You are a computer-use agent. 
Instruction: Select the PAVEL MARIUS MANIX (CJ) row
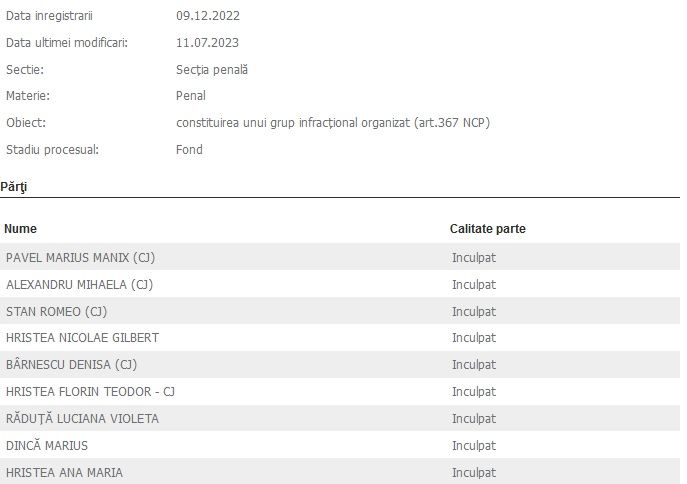coord(80,257)
